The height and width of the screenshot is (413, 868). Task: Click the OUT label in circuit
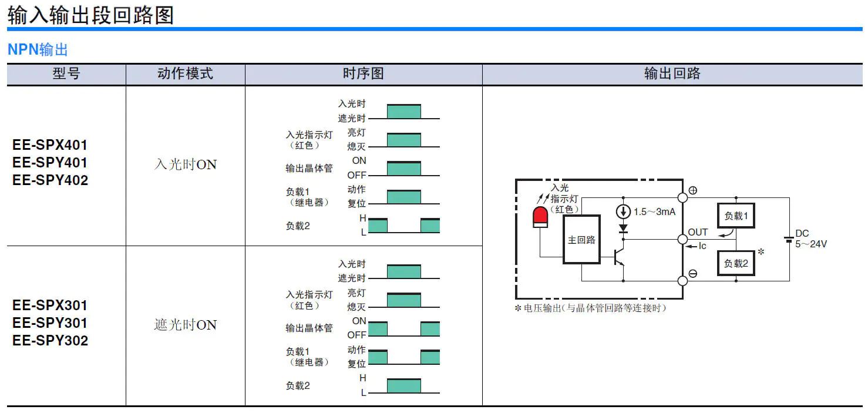pyautogui.click(x=698, y=233)
